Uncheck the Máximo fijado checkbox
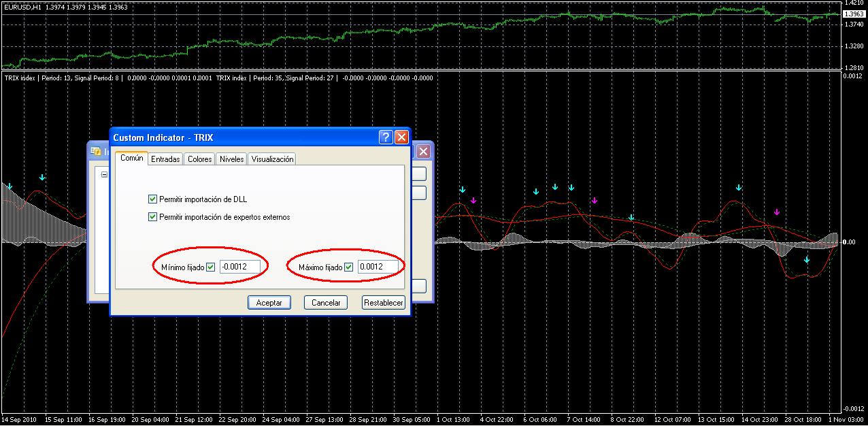 [x=349, y=267]
